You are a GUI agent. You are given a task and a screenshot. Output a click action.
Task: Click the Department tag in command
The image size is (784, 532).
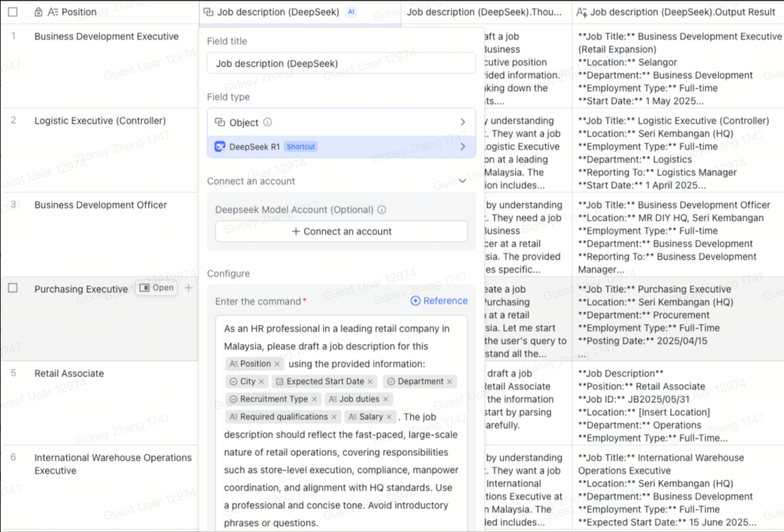pyautogui.click(x=420, y=382)
